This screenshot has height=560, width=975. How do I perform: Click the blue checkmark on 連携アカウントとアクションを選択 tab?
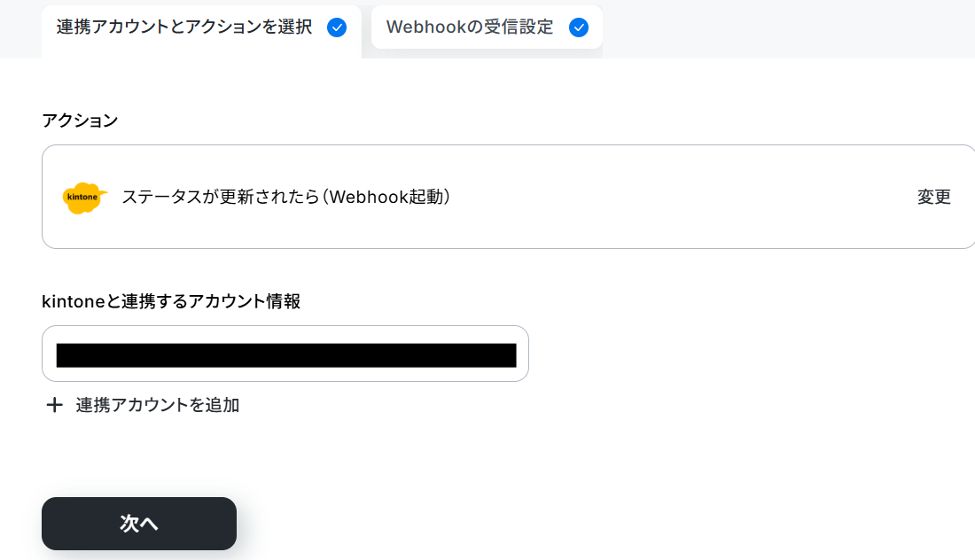337,27
